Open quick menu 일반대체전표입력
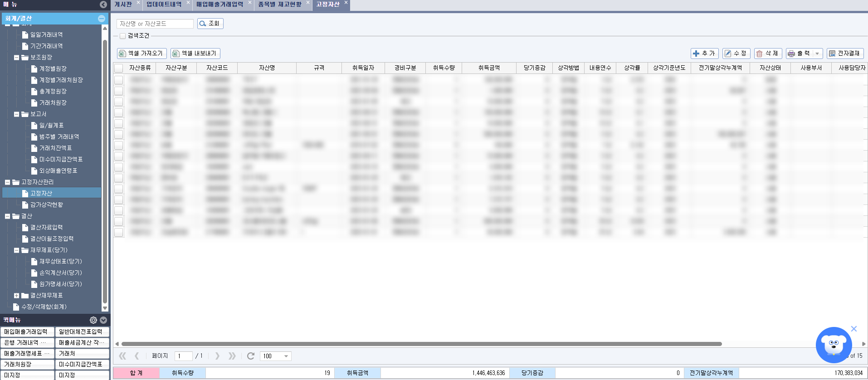868x380 pixels. click(x=82, y=332)
